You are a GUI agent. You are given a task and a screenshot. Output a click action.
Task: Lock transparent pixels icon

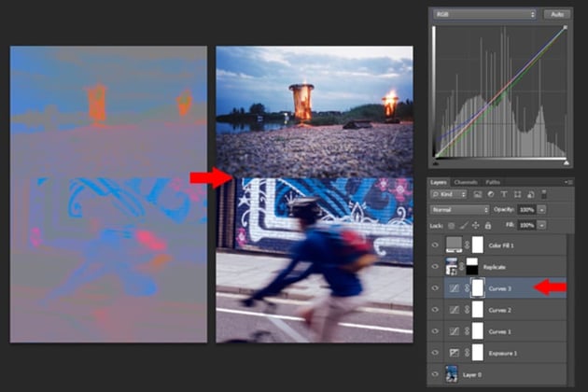[x=452, y=226]
